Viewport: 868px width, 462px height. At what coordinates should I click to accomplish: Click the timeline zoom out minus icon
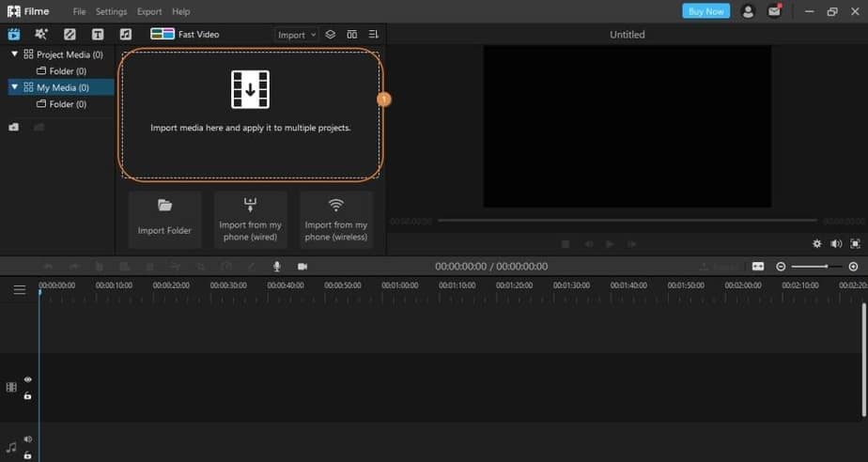pos(781,267)
